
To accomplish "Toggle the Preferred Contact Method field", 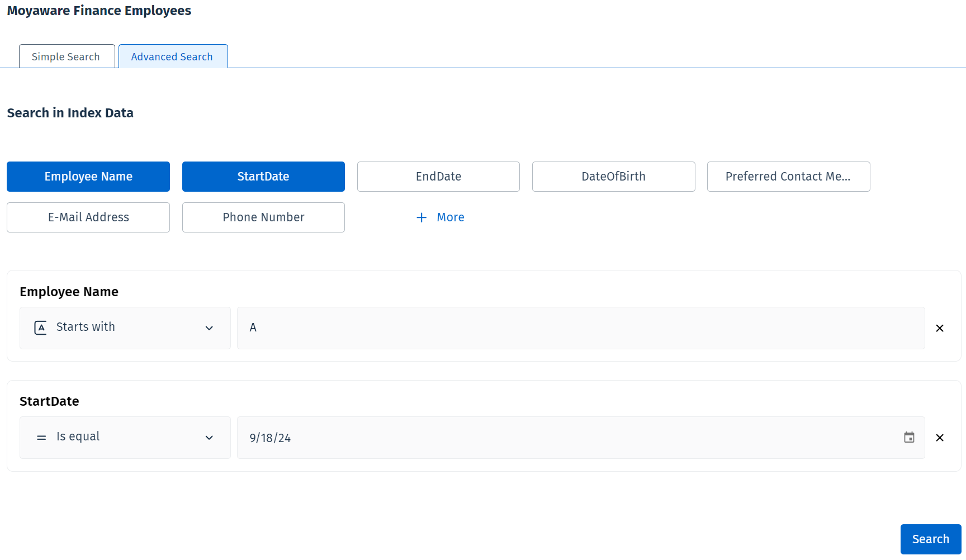I will [788, 177].
